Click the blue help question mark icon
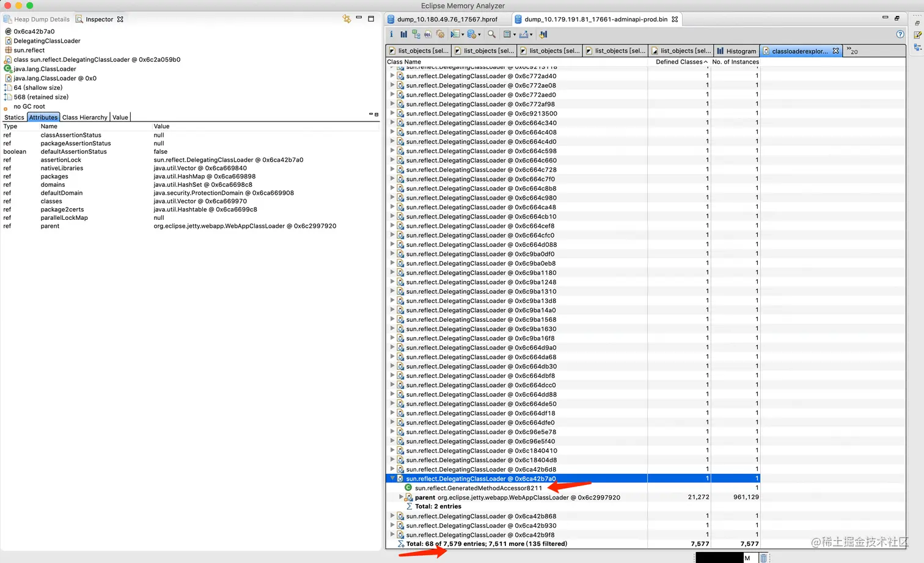The height and width of the screenshot is (563, 924). (x=900, y=34)
